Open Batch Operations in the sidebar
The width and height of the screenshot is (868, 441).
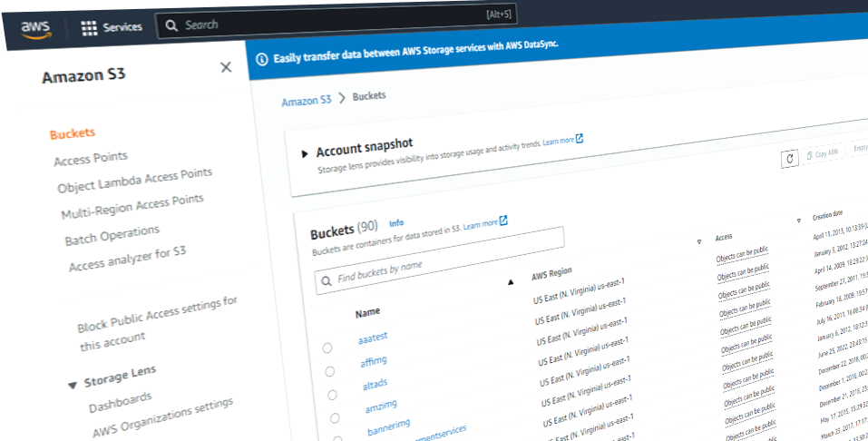tap(112, 235)
